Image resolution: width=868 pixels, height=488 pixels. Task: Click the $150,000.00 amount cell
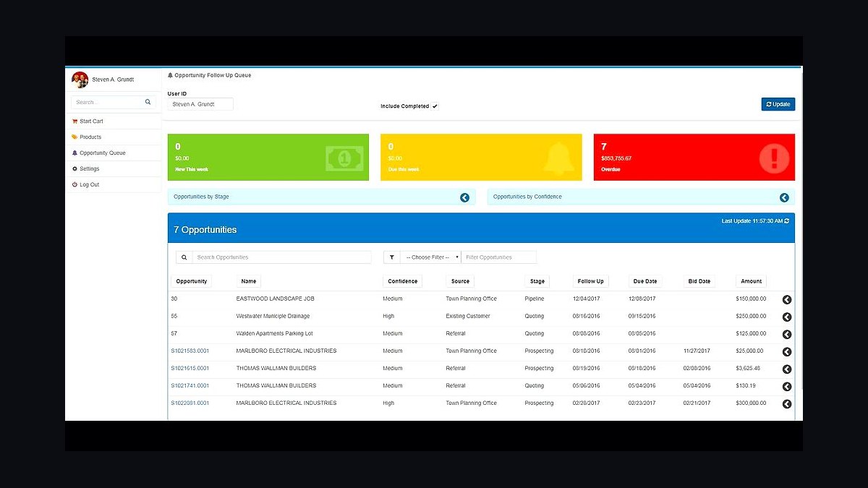tap(751, 299)
